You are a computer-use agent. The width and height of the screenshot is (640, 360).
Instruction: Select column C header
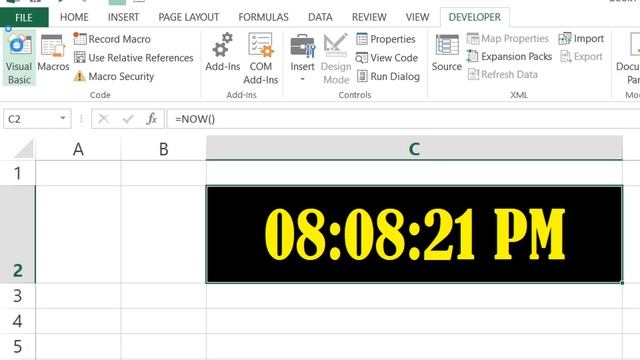pos(414,149)
